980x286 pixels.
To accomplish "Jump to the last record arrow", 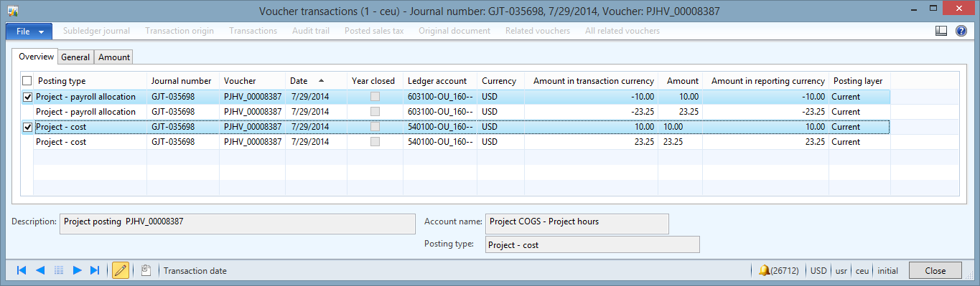I will (x=95, y=270).
